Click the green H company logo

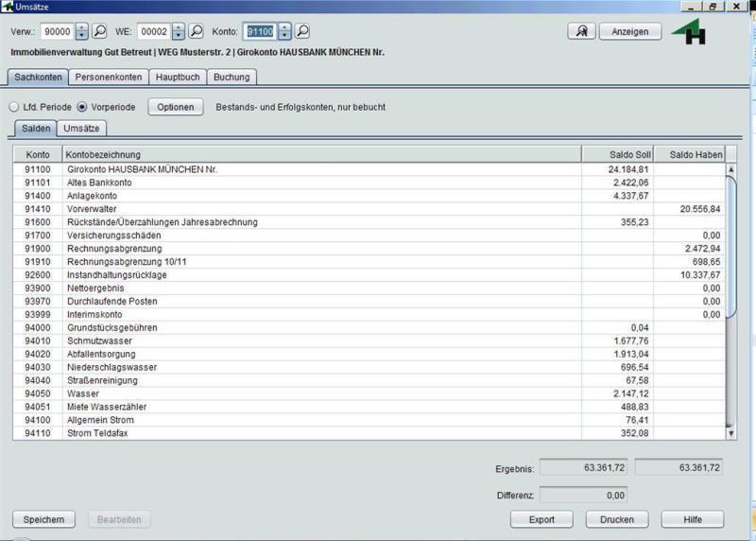[x=690, y=32]
